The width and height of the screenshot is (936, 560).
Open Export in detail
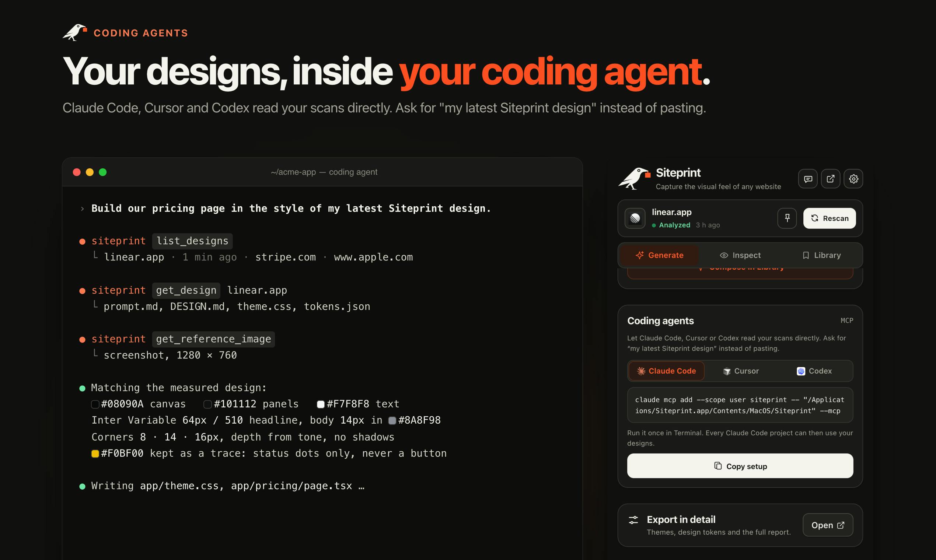pos(828,525)
